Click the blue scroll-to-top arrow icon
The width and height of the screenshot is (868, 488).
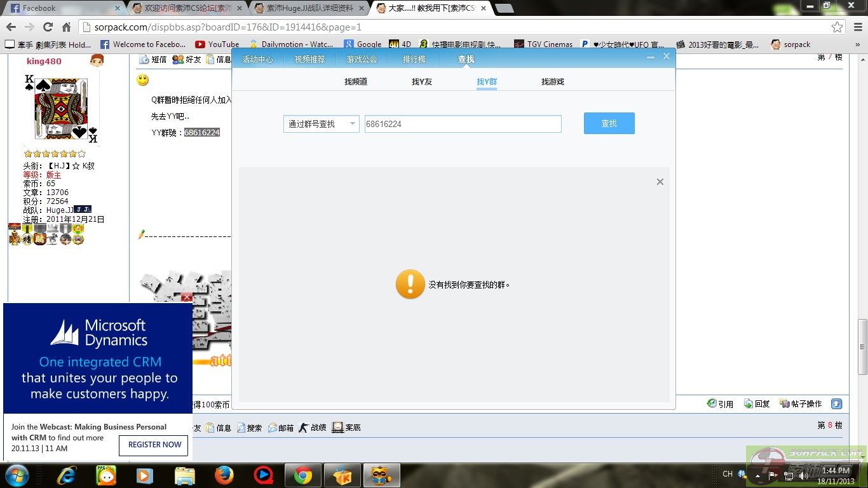coord(837,403)
